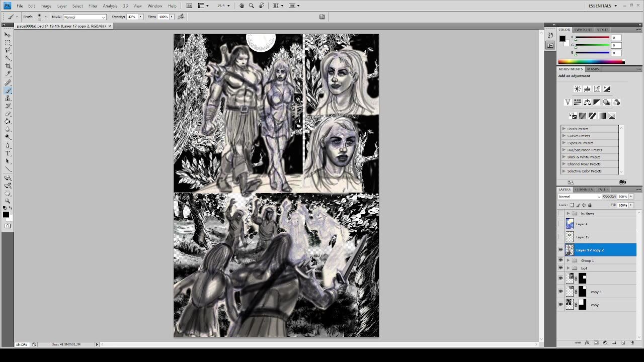Viewport: 644px width, 362px height.
Task: Hide Layer 17 copy 2
Action: [x=560, y=250]
